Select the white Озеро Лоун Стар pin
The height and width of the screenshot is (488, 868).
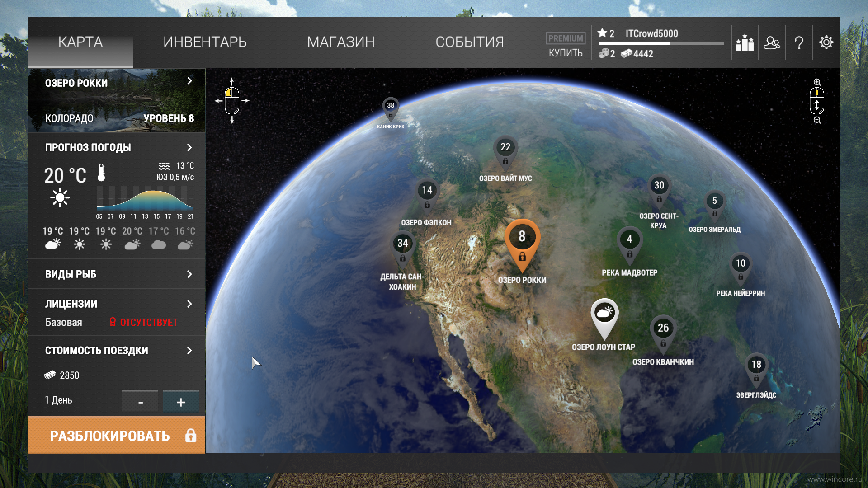604,319
